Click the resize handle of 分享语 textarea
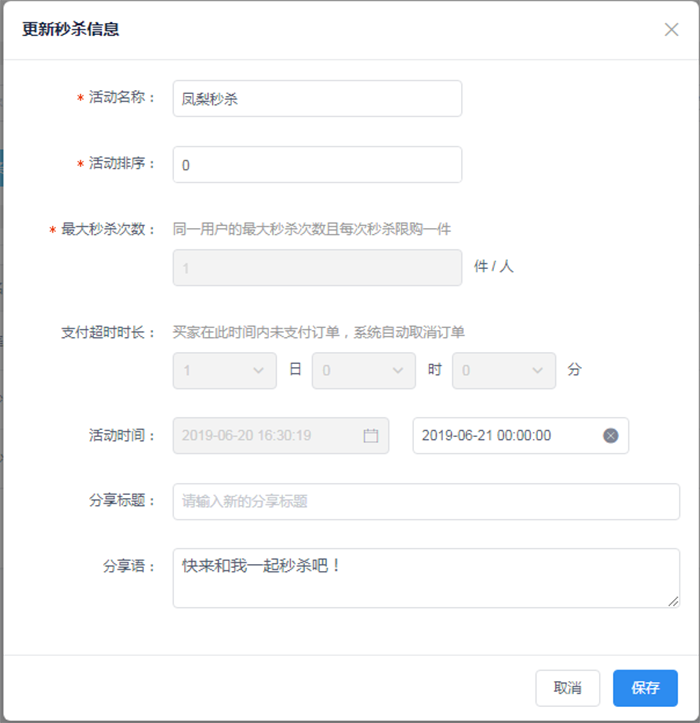 pos(673,601)
